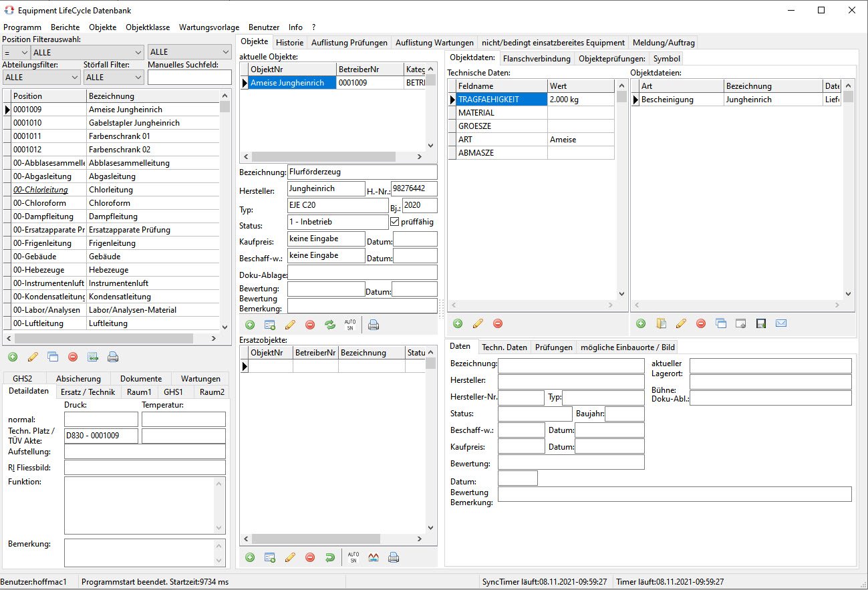Click the mail icon under Objektdateien
Image resolution: width=868 pixels, height=590 pixels.
(x=781, y=323)
